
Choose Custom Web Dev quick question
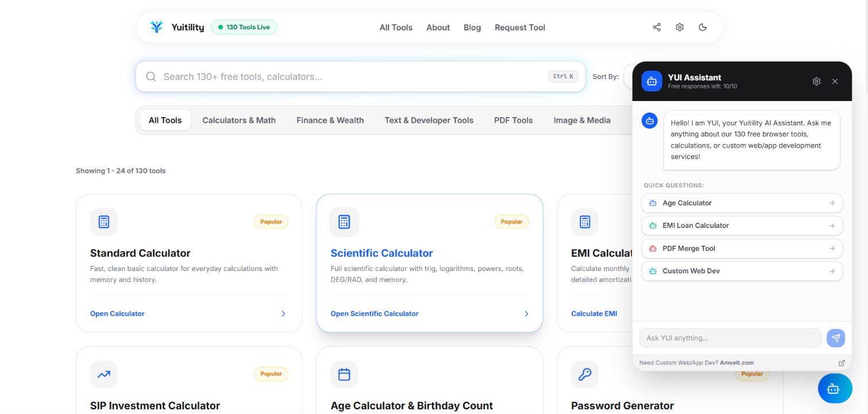[742, 271]
